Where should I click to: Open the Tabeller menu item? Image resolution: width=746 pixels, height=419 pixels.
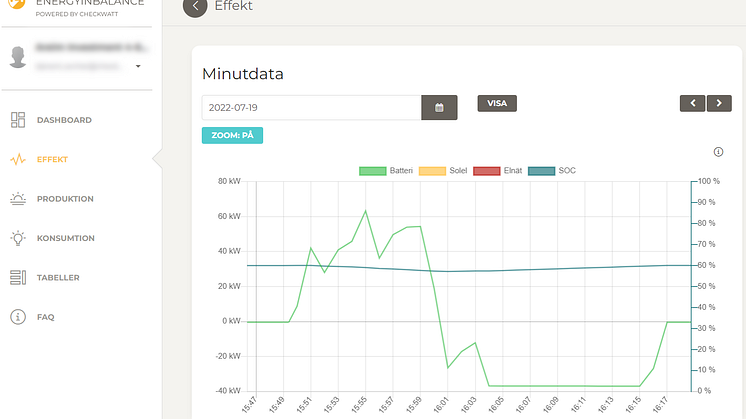[58, 278]
